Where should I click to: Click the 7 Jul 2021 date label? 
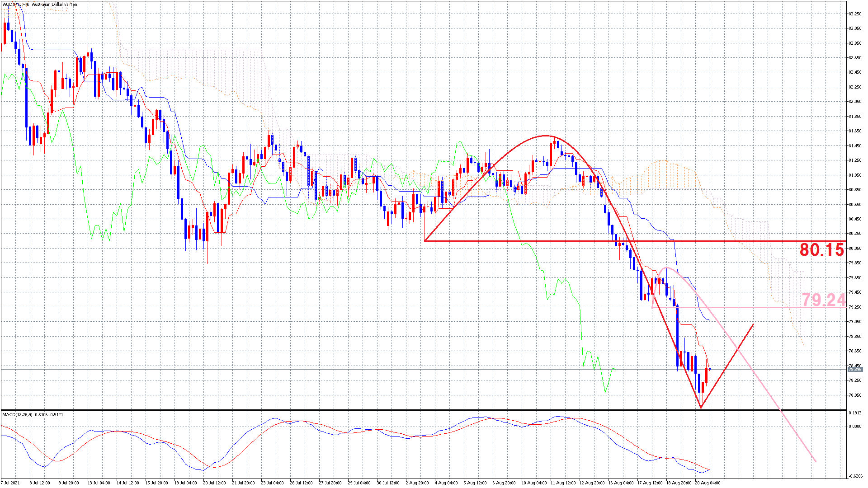pos(10,483)
